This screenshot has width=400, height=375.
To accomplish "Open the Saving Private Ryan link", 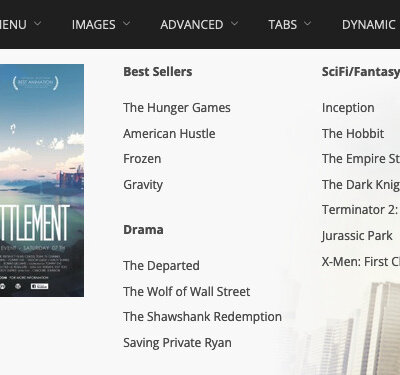I will point(177,343).
